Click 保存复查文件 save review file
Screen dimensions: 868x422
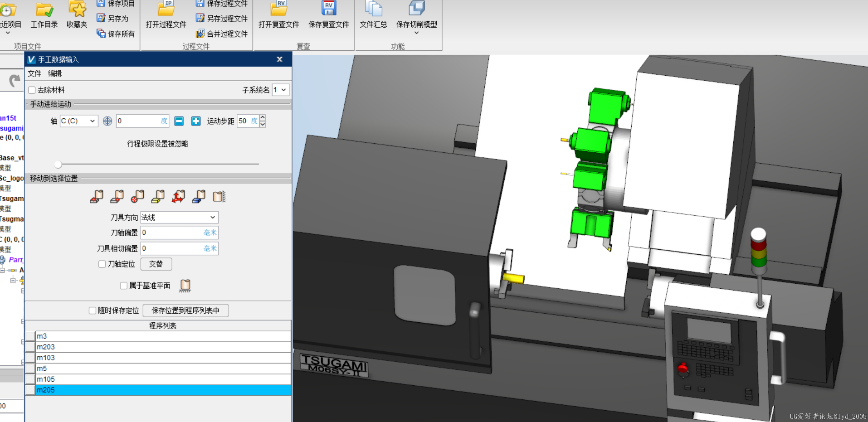coord(329,15)
